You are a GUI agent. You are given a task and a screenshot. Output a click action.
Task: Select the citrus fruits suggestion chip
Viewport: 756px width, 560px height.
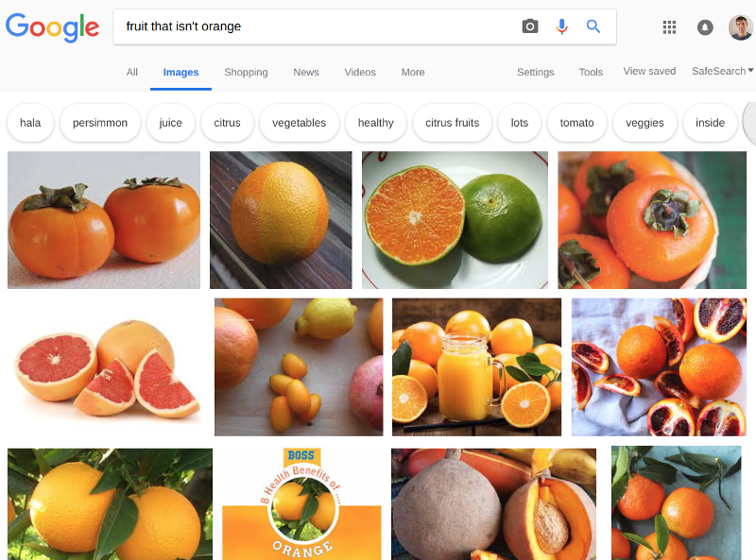coord(453,123)
